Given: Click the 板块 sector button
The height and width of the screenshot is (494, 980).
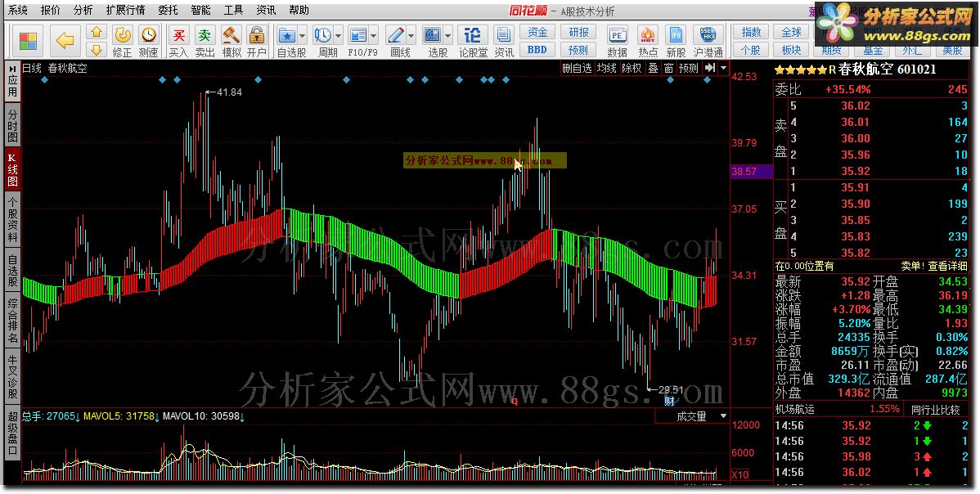Looking at the screenshot, I should (x=791, y=49).
